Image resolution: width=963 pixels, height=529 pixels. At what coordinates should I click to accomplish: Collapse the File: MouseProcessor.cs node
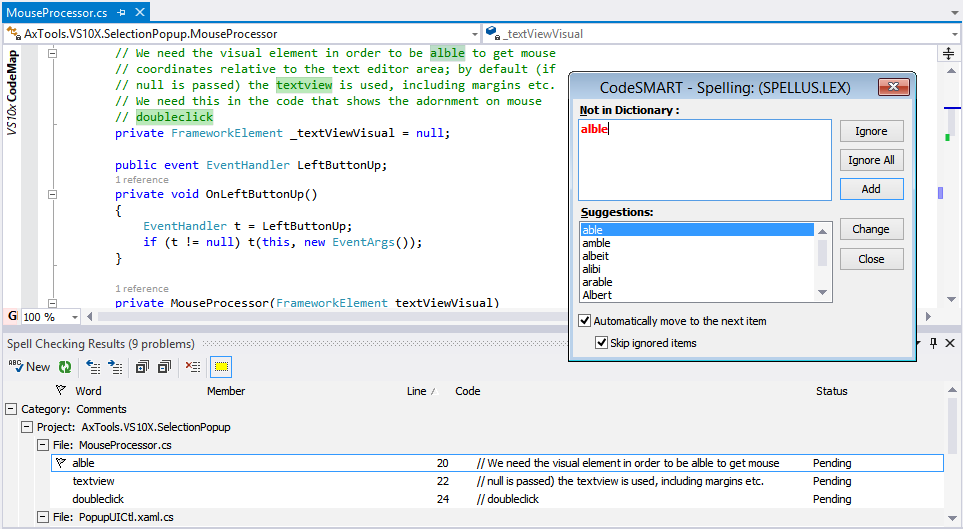[42, 445]
